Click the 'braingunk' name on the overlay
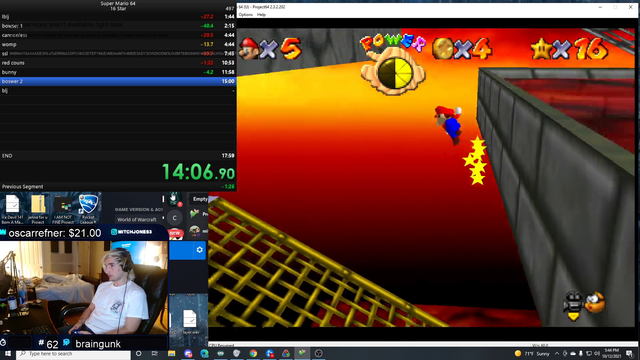640x360 pixels. [x=98, y=344]
